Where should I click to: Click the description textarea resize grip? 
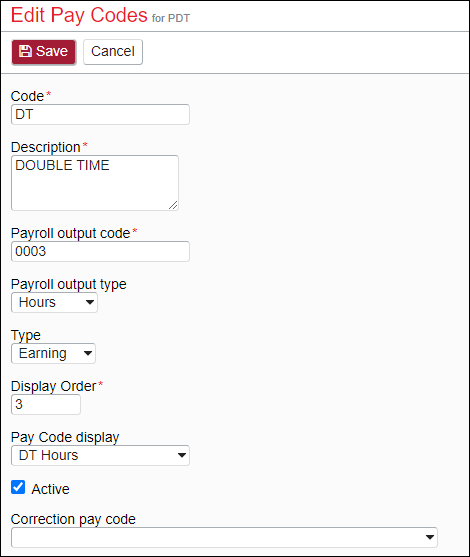coord(173,205)
